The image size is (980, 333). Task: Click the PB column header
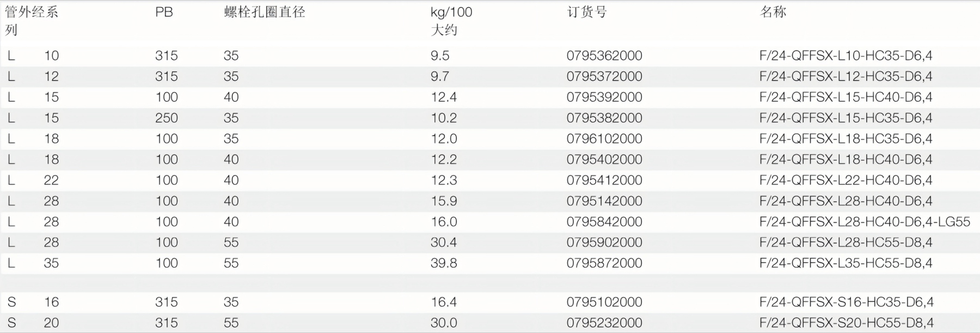[x=164, y=13]
